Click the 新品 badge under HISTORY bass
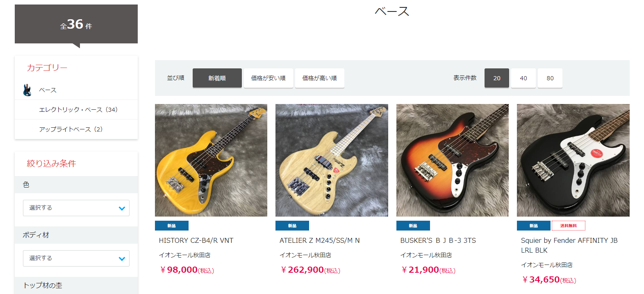 (x=172, y=226)
